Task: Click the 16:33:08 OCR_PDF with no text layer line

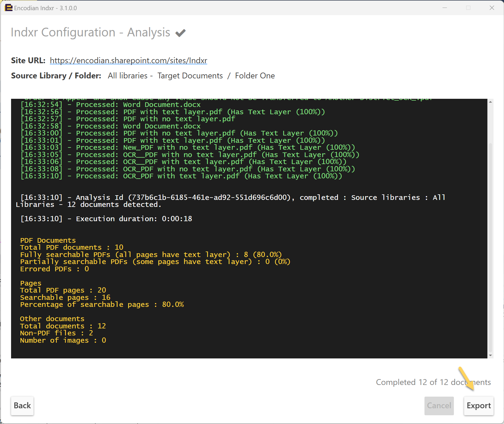Action: 188,169
